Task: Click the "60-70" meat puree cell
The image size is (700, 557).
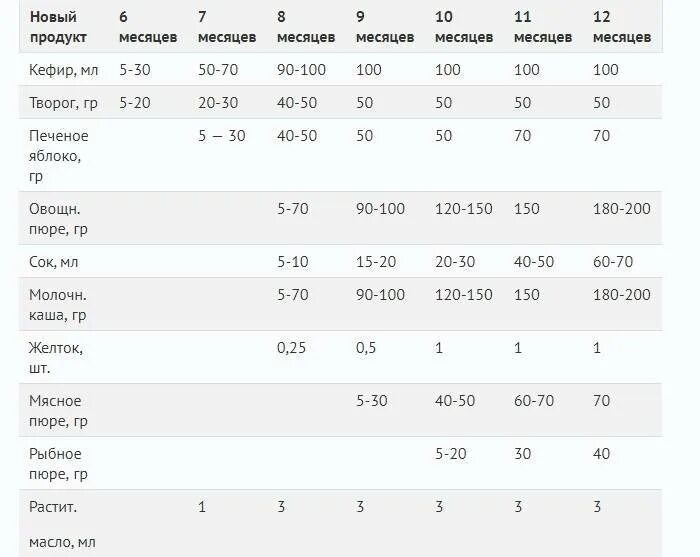Action: 534,401
